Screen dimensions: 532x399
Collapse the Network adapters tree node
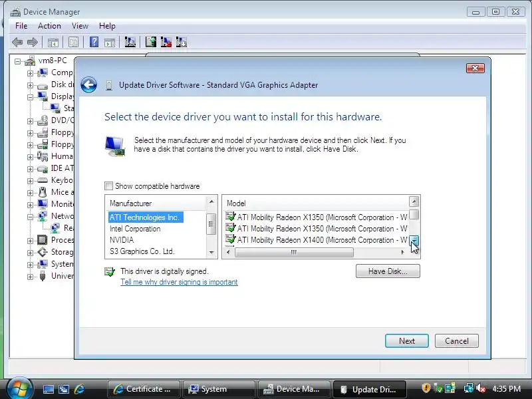click(x=30, y=217)
